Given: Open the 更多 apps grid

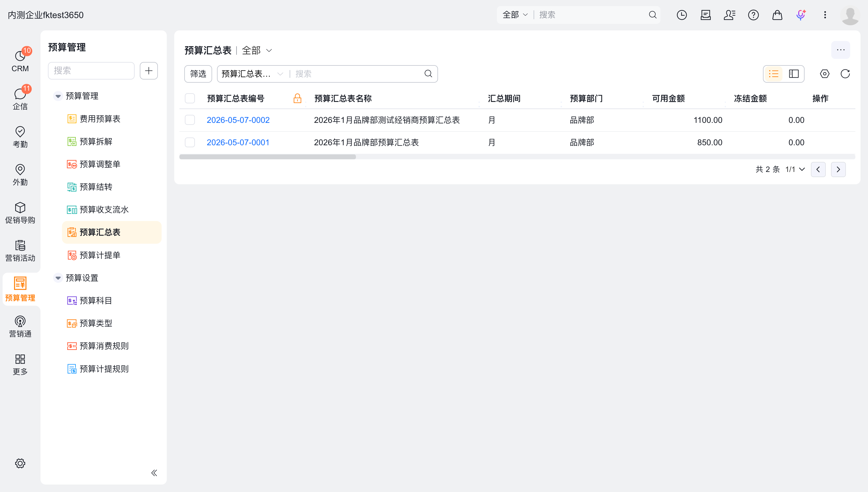Looking at the screenshot, I should click(20, 364).
